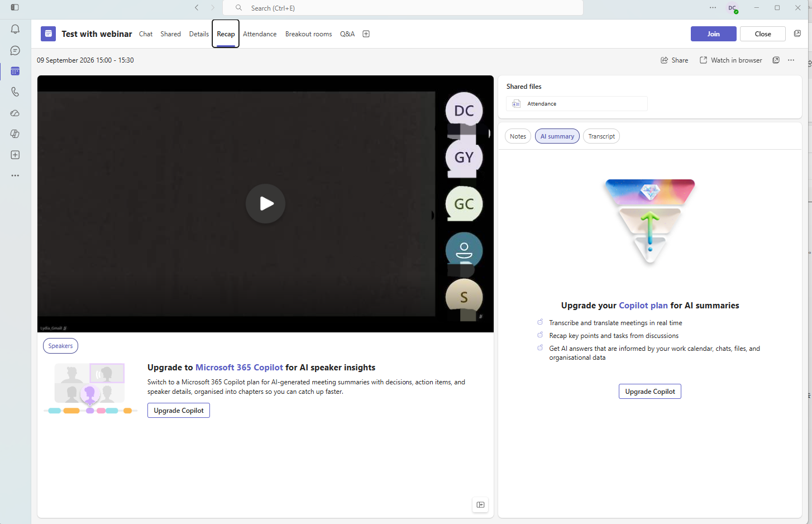The image size is (812, 524).
Task: Select the GY participant avatar in video
Action: click(464, 158)
